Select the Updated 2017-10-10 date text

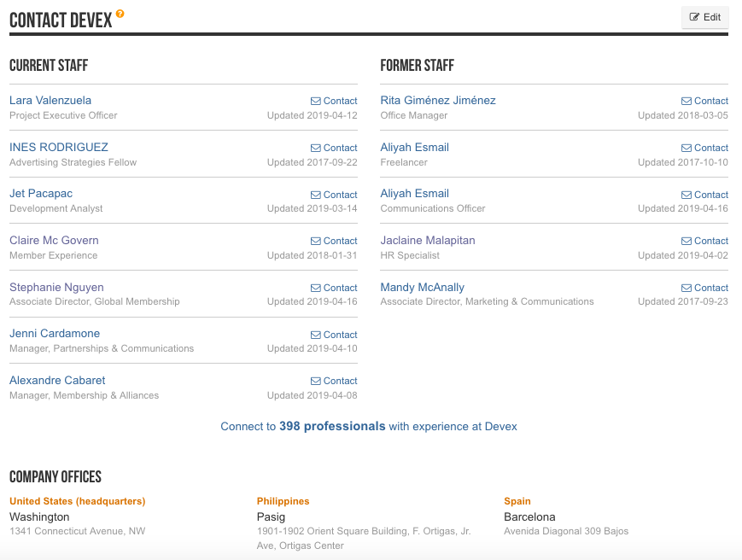[x=683, y=162]
